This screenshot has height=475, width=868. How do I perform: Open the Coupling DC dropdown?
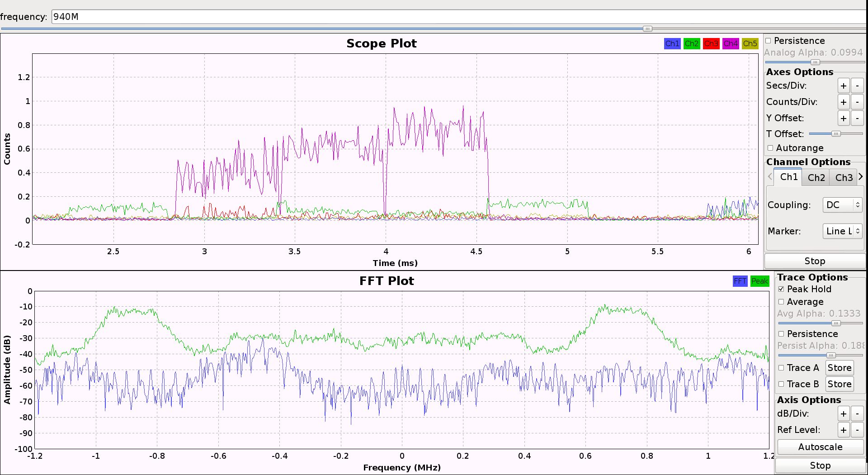[842, 205]
